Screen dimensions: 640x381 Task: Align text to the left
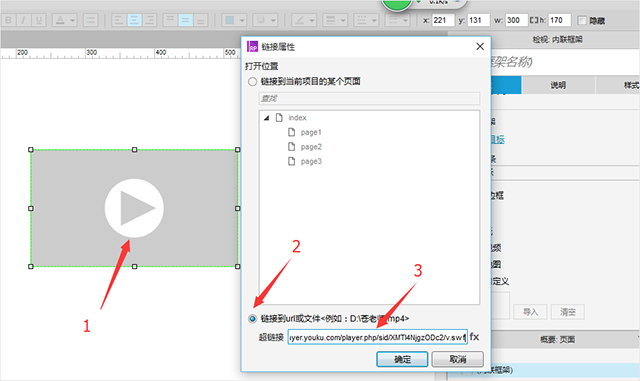(118, 20)
